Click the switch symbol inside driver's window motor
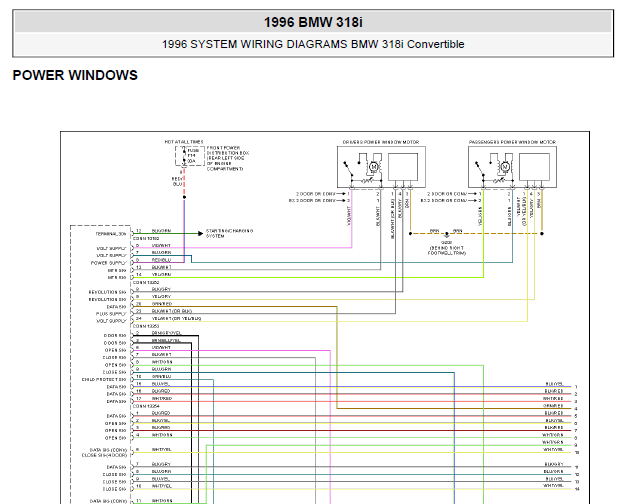 [x=349, y=169]
